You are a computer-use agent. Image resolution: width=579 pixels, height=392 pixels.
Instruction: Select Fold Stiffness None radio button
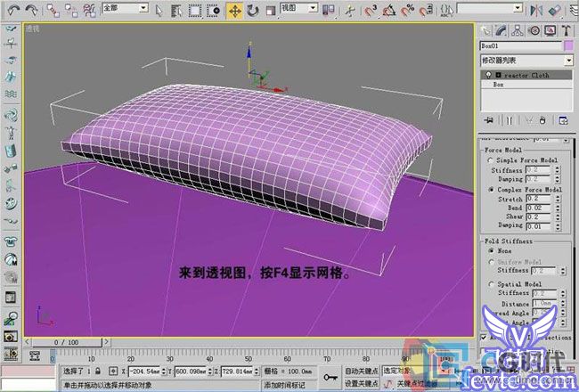coord(491,250)
